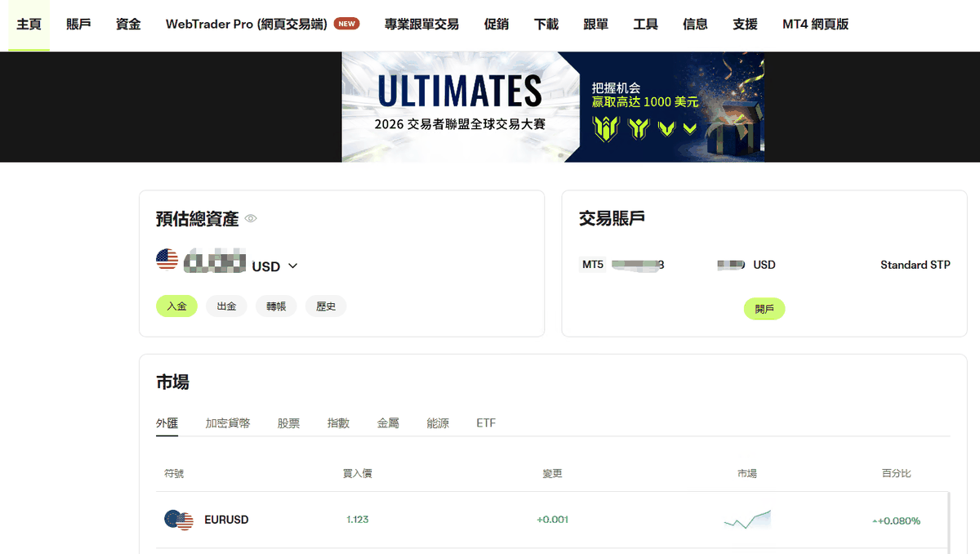
Task: Click the MT5 trading account row label
Action: tap(593, 265)
